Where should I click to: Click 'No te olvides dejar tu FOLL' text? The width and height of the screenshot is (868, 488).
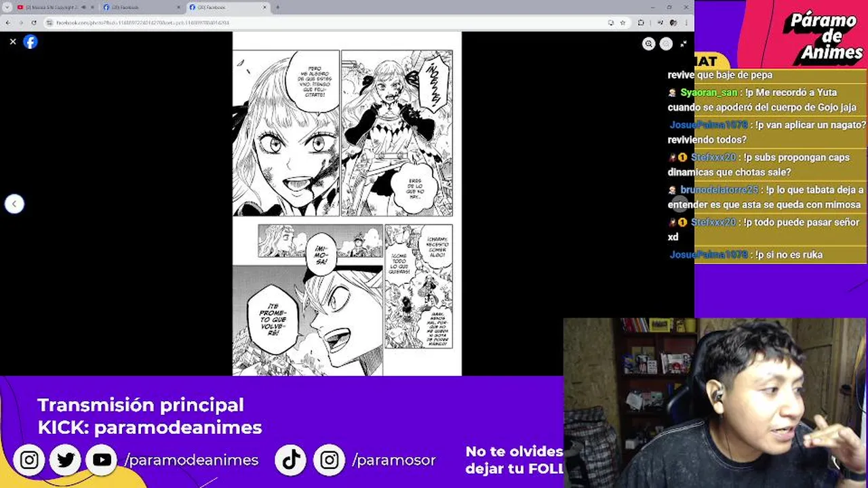[x=514, y=460]
